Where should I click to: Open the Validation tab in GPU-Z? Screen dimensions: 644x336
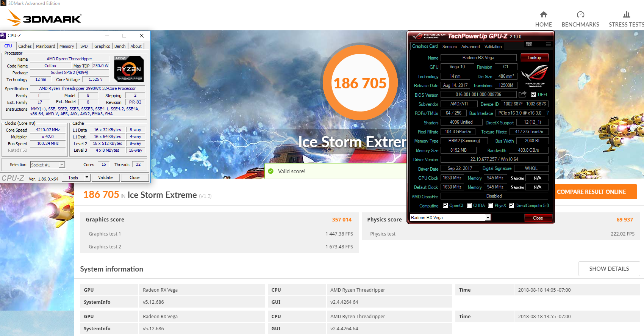(493, 47)
